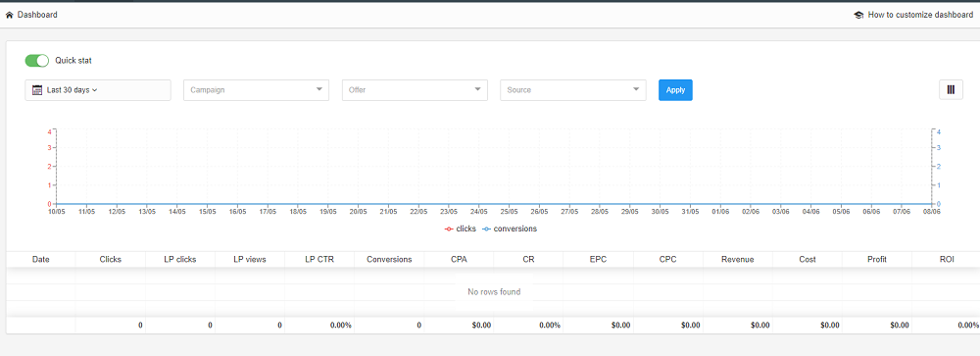Click the Quick stat label
Viewport: 980px width, 356px height.
(x=73, y=61)
